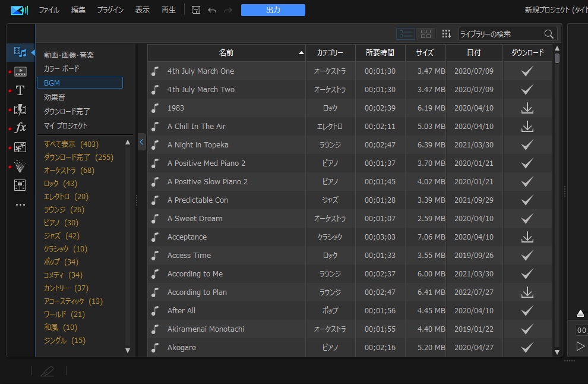Undo the last action arrow

click(212, 10)
